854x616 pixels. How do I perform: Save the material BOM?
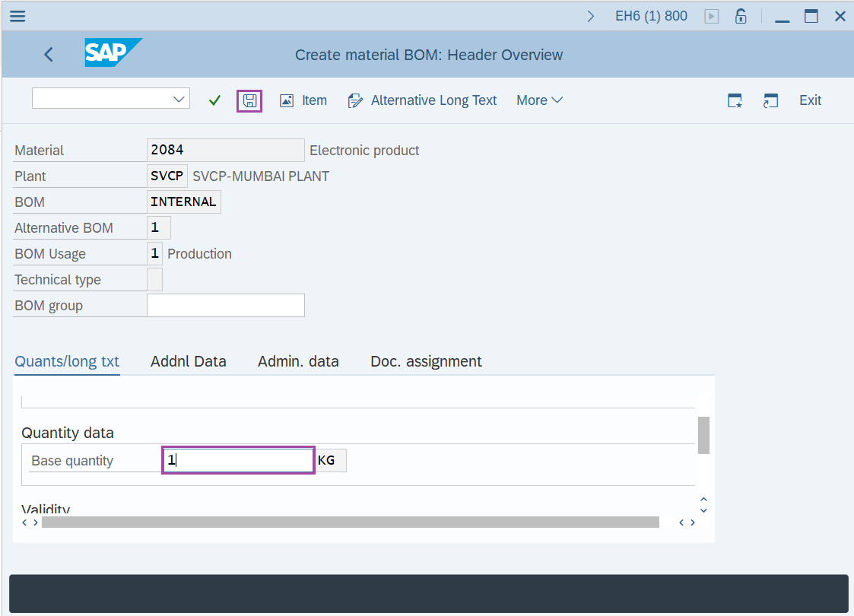click(x=249, y=100)
